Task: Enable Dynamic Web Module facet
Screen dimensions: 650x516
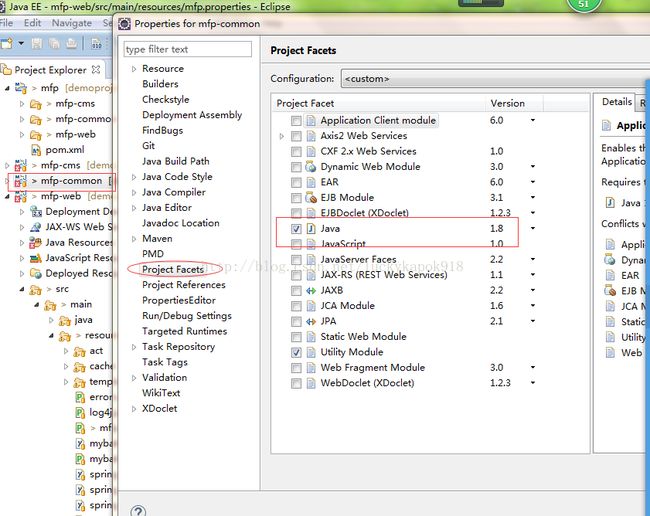Action: (x=296, y=167)
